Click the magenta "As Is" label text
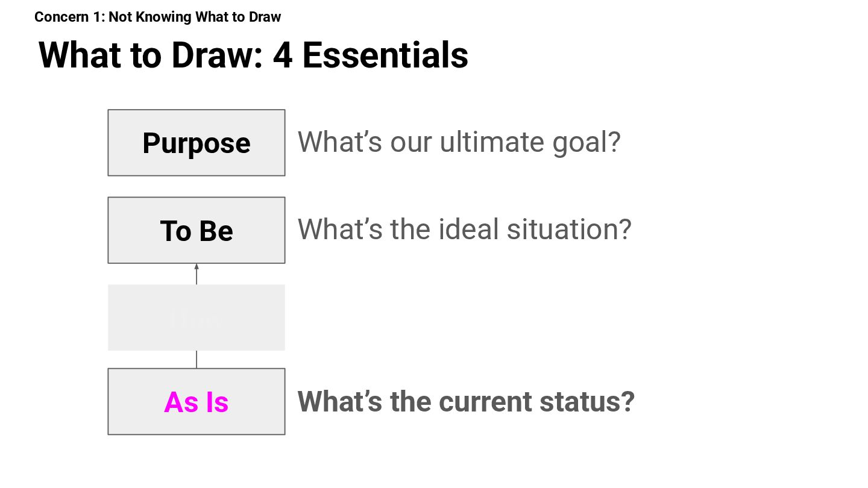Screen dimensions: 868x488 tap(197, 402)
